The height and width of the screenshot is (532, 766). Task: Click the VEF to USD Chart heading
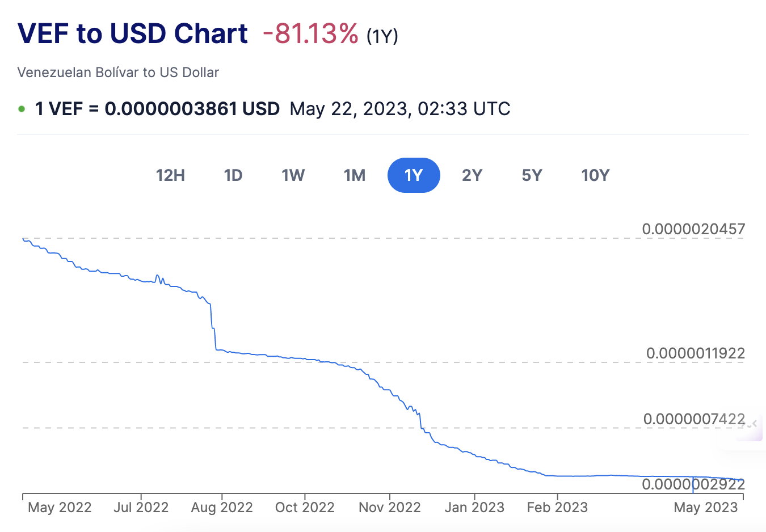(133, 33)
